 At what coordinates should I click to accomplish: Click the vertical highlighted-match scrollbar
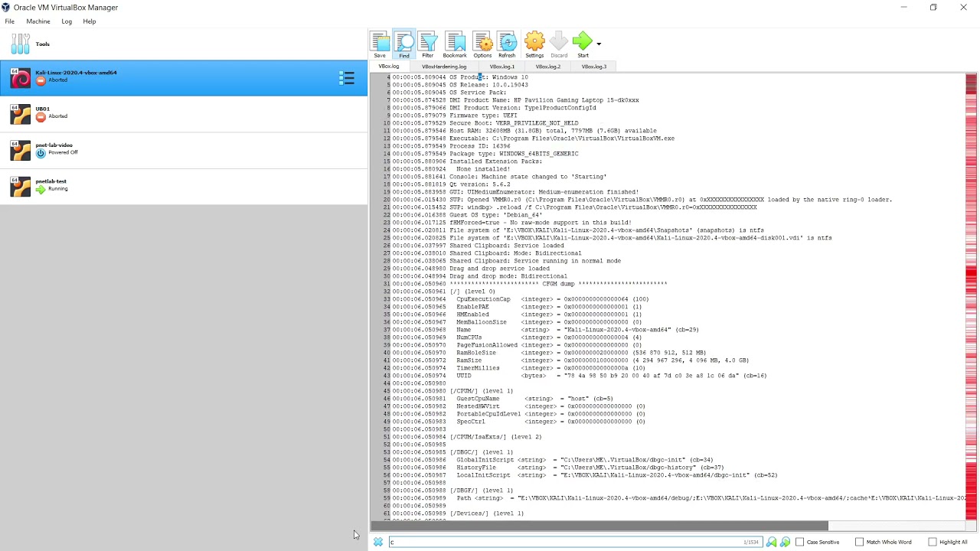click(972, 296)
